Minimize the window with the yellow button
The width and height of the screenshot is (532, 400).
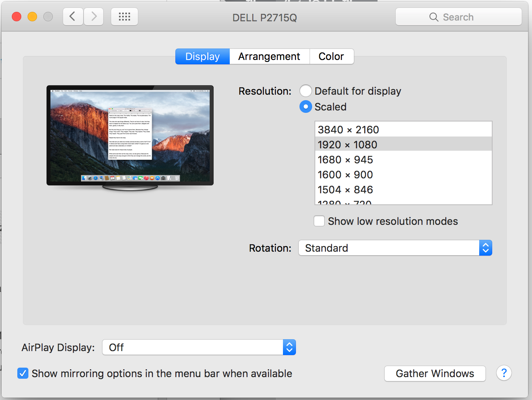point(32,17)
